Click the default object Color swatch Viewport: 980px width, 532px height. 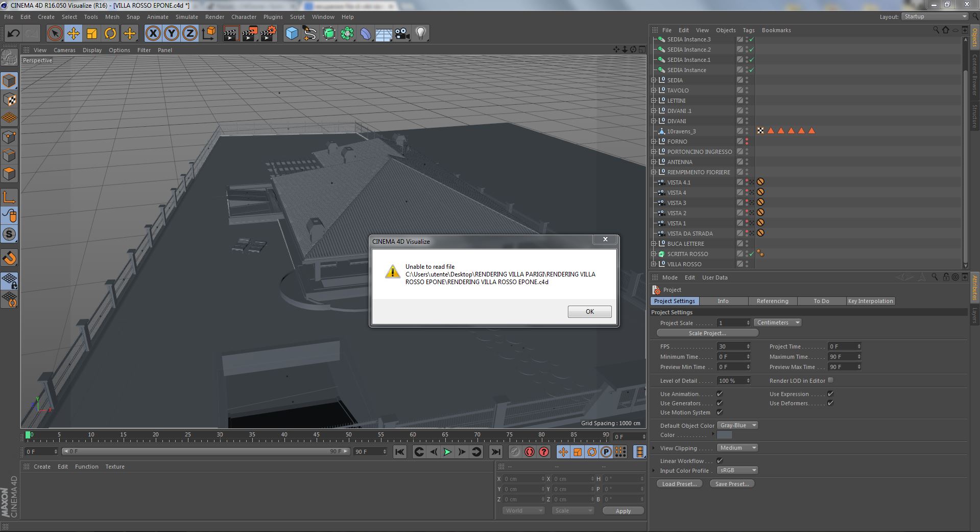pos(724,435)
